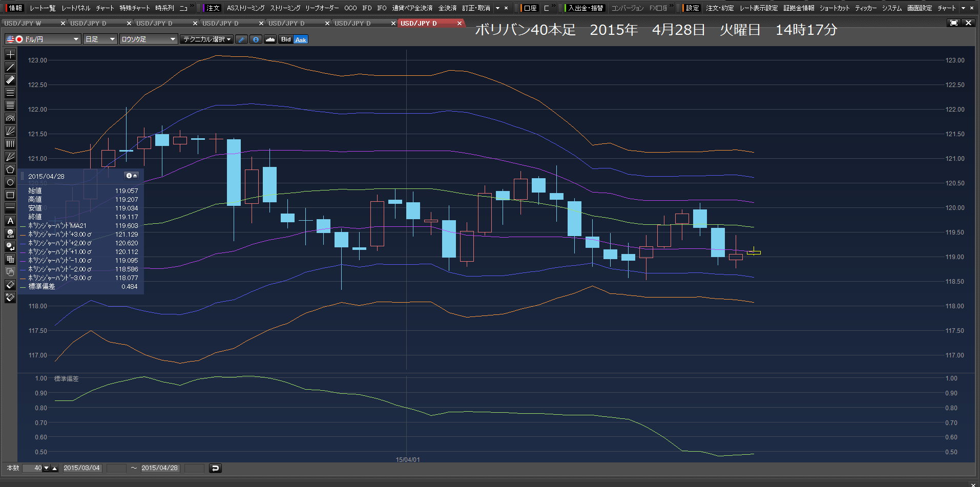This screenshot has height=487, width=980.
Task: Click the リーブオーダー order button
Action: coord(322,8)
